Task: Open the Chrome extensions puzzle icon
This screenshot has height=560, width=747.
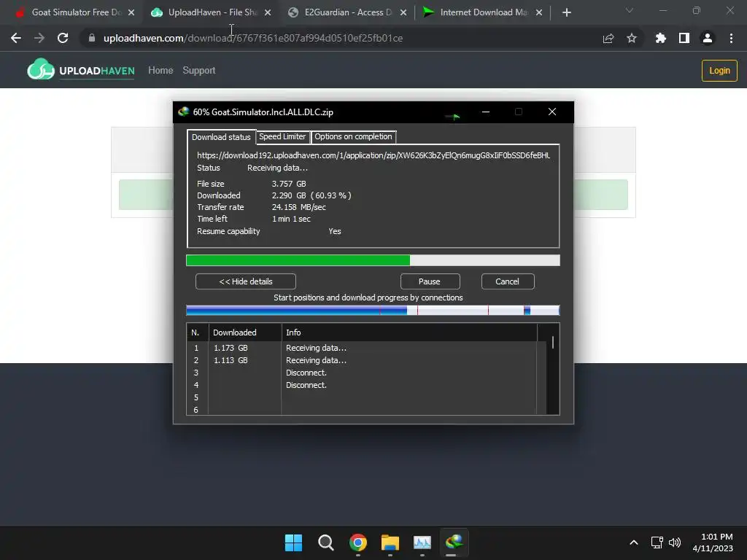Action: point(660,38)
